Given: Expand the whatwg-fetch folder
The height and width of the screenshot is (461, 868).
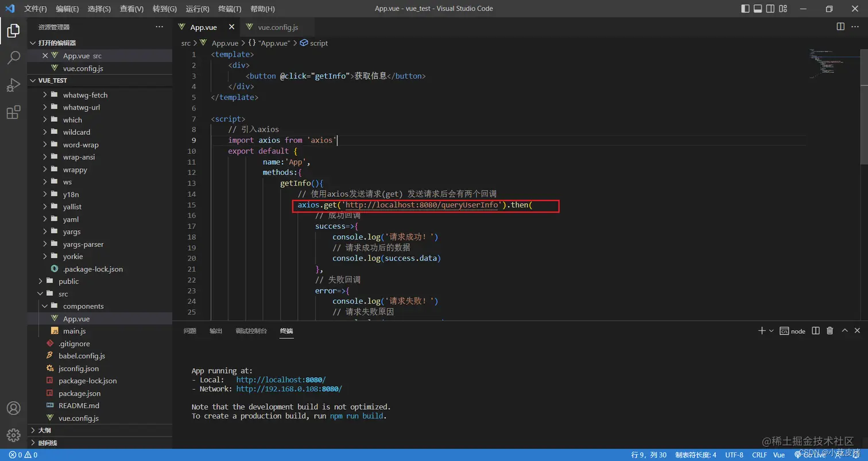Looking at the screenshot, I should tap(100, 95).
